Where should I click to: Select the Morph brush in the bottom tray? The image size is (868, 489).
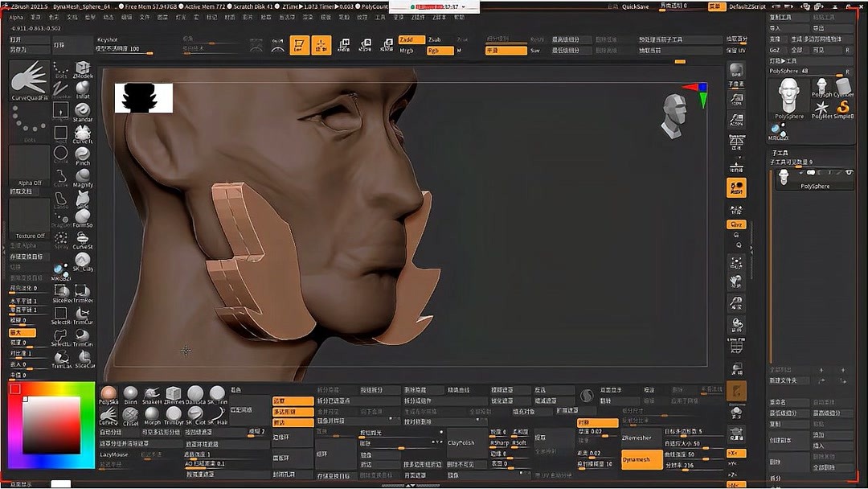[x=153, y=414]
